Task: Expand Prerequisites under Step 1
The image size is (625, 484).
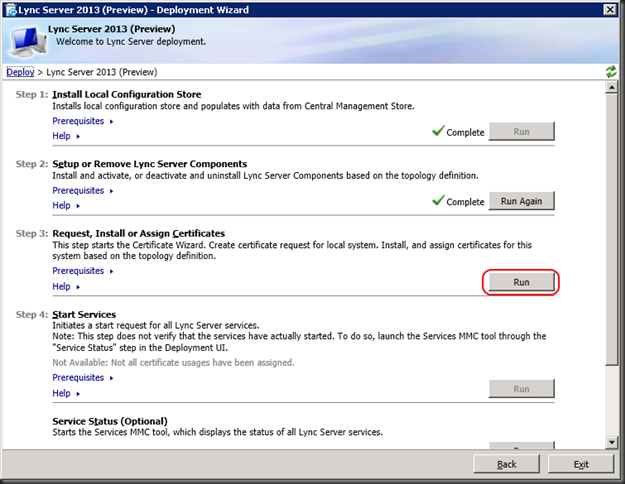Action: point(83,121)
